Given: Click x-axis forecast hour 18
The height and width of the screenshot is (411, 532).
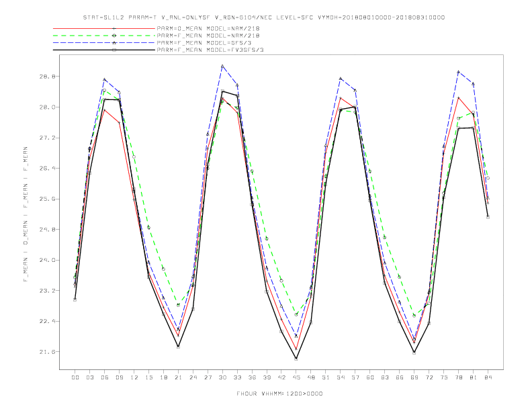Looking at the screenshot, I should (163, 377).
